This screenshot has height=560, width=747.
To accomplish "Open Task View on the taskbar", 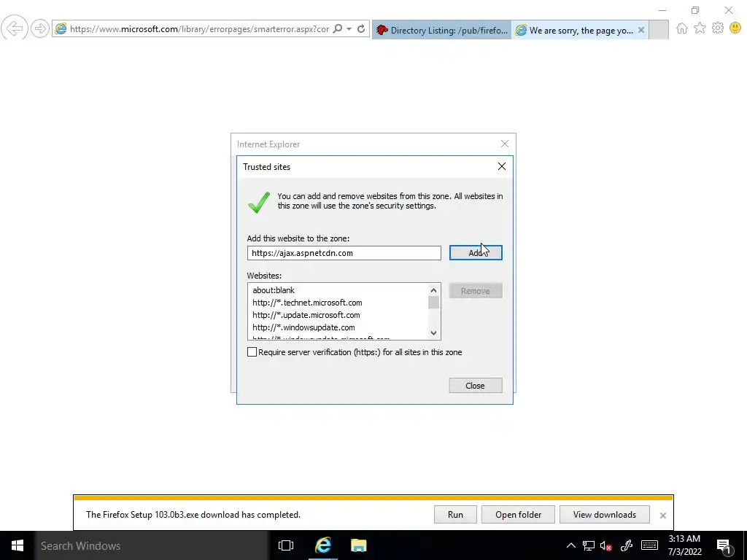I will (286, 545).
